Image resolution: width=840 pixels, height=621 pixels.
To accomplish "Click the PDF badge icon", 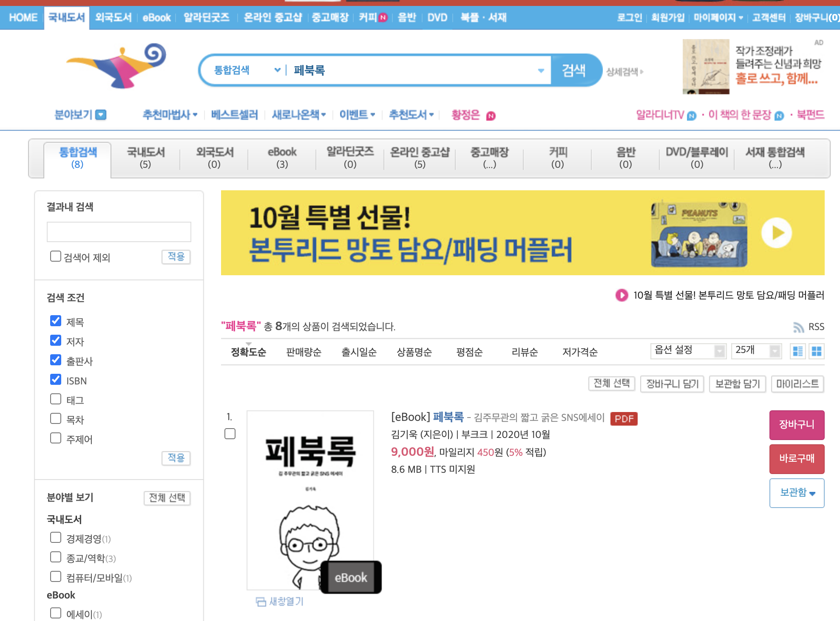I will [x=624, y=418].
